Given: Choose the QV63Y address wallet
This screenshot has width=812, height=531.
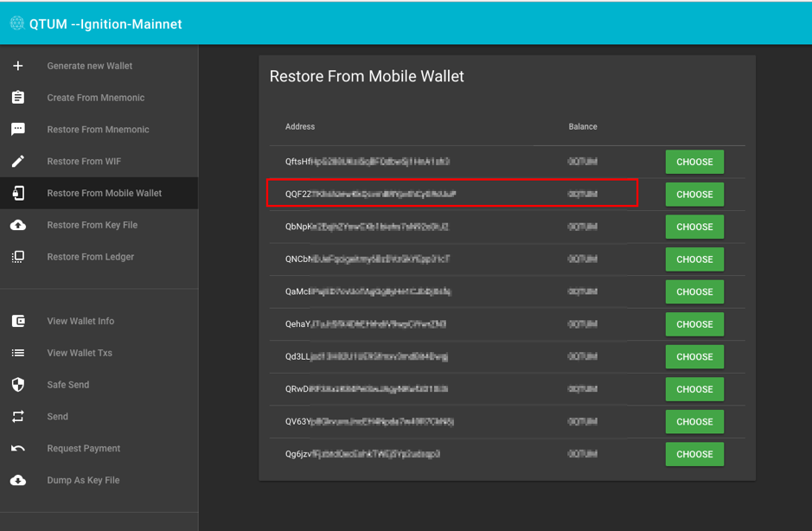Looking at the screenshot, I should (x=694, y=422).
